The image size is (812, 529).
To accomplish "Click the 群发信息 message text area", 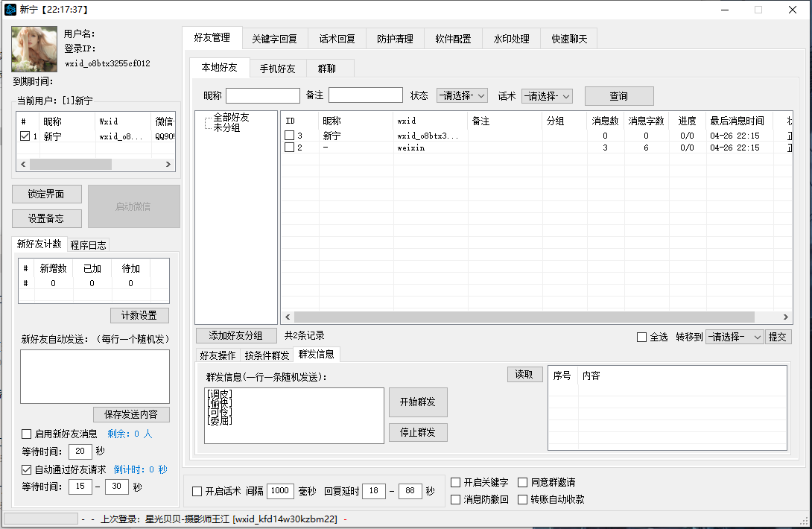I will pos(294,416).
